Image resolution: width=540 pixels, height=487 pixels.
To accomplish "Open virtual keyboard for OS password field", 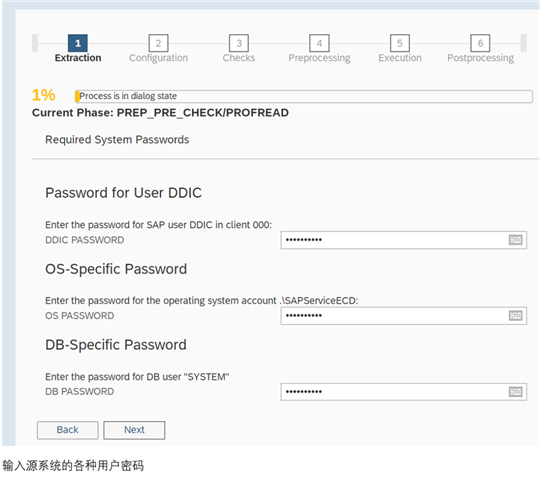I will click(515, 315).
